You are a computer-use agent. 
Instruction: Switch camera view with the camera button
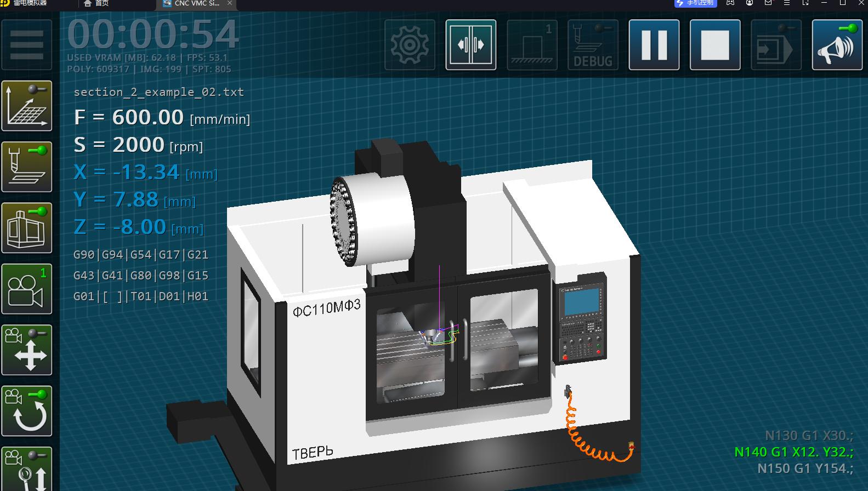[x=27, y=289]
